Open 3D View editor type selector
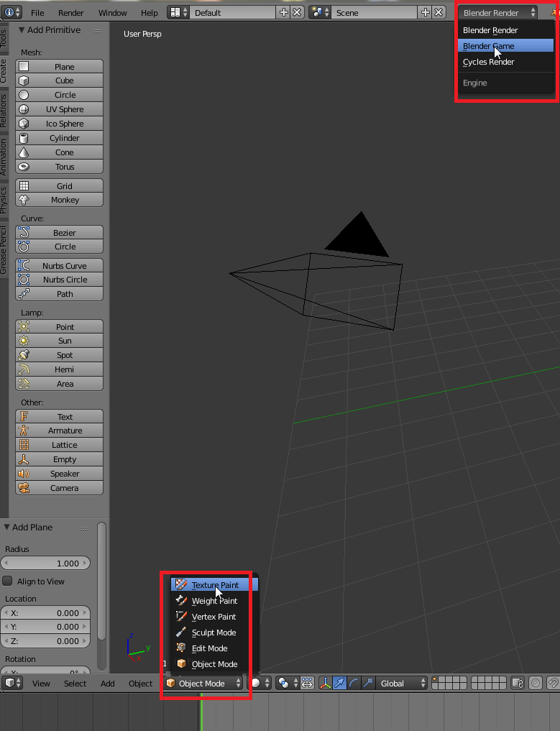 (x=13, y=684)
